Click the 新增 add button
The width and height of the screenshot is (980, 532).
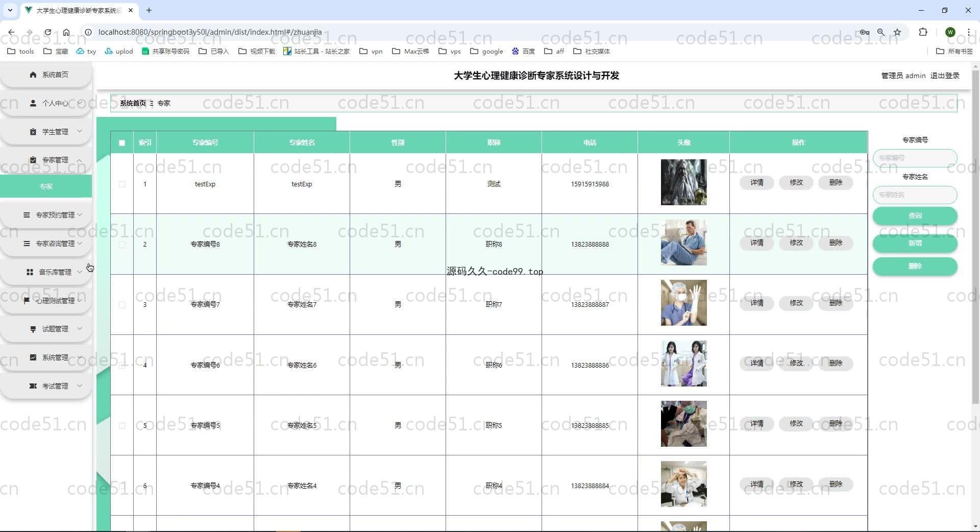point(915,243)
